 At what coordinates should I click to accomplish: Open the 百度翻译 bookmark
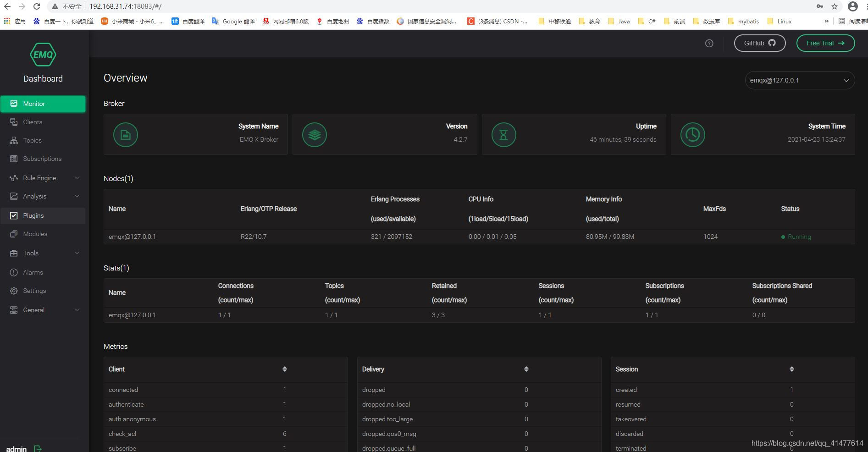(x=188, y=21)
